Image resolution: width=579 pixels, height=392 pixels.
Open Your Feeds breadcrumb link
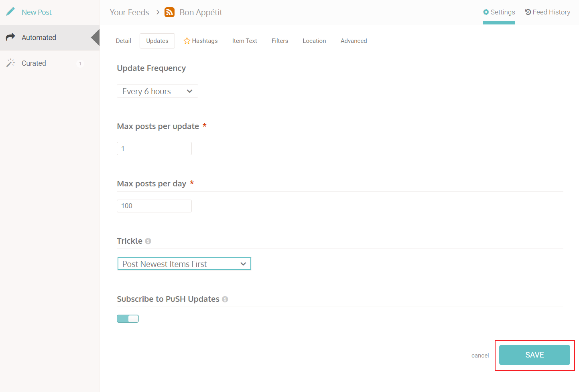click(129, 12)
